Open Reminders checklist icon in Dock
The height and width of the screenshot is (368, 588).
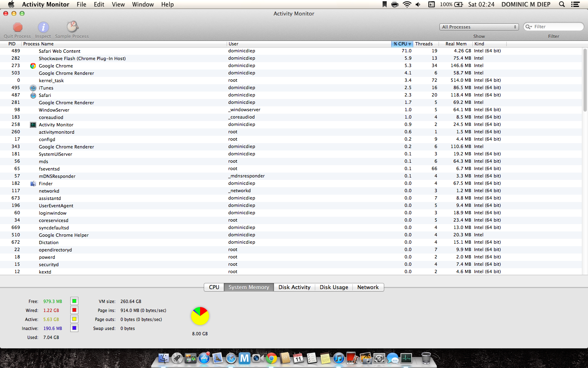[312, 358]
